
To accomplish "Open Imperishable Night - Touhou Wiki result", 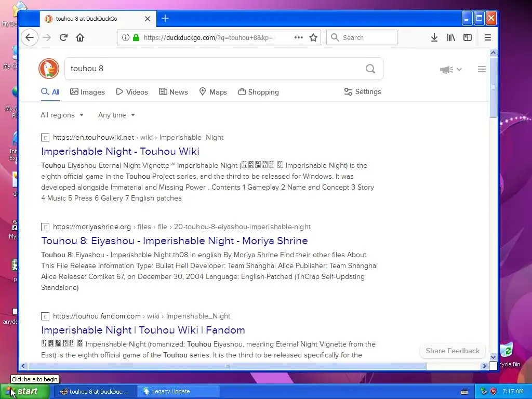I will (x=120, y=151).
